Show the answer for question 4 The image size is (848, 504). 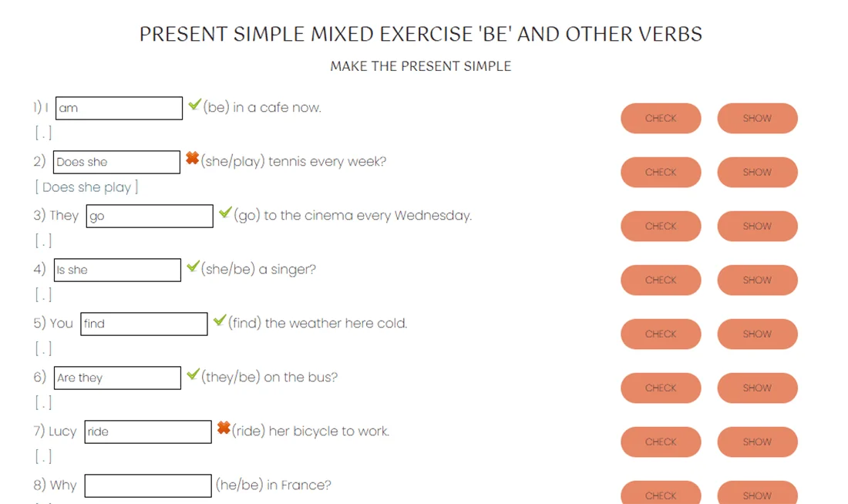click(x=757, y=281)
